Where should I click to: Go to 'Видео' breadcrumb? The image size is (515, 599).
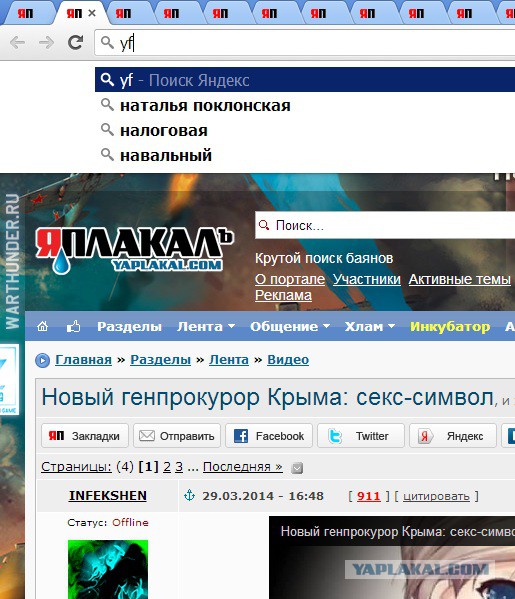(x=288, y=360)
